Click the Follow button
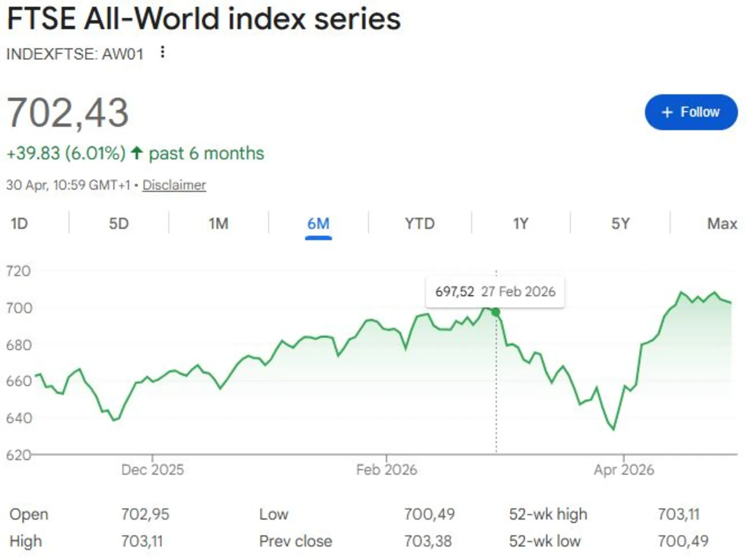Viewport: 747px width, 560px height. tap(691, 112)
